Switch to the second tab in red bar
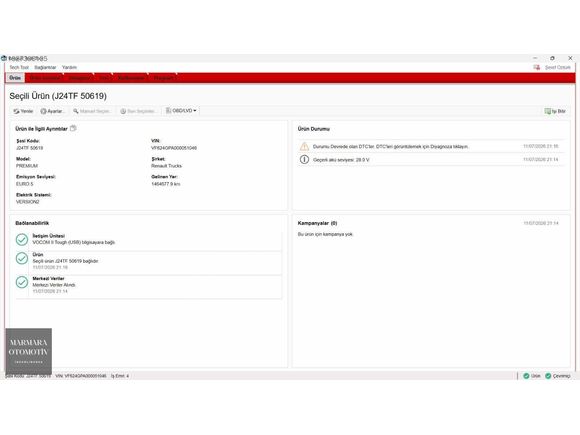The width and height of the screenshot is (580, 435). [x=45, y=78]
